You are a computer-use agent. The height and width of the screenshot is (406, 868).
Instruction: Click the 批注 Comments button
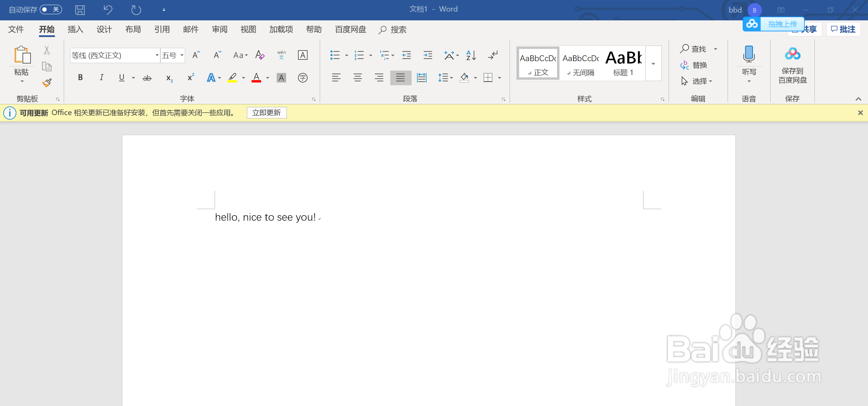843,30
